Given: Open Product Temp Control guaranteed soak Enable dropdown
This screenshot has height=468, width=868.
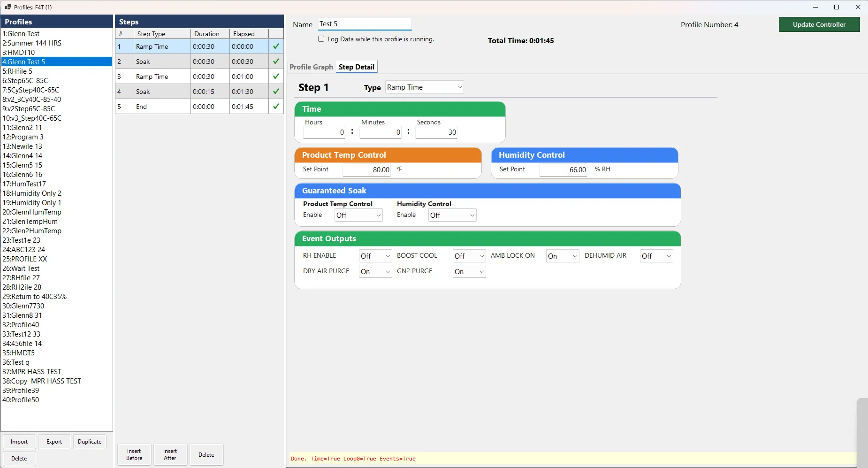Looking at the screenshot, I should coord(359,215).
